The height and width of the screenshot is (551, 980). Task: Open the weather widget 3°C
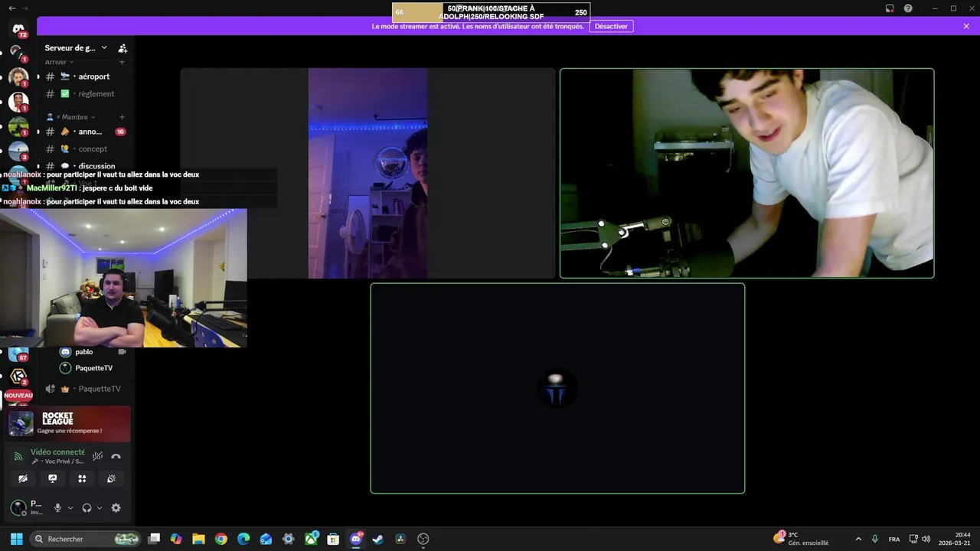[x=802, y=539]
